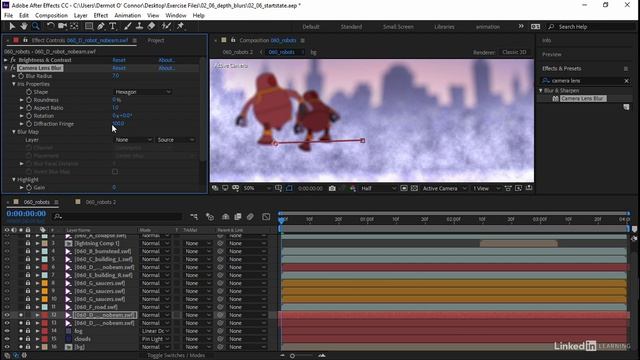This screenshot has width=640, height=360.
Task: Click the timeline zoom slider handle
Action: tap(292, 356)
